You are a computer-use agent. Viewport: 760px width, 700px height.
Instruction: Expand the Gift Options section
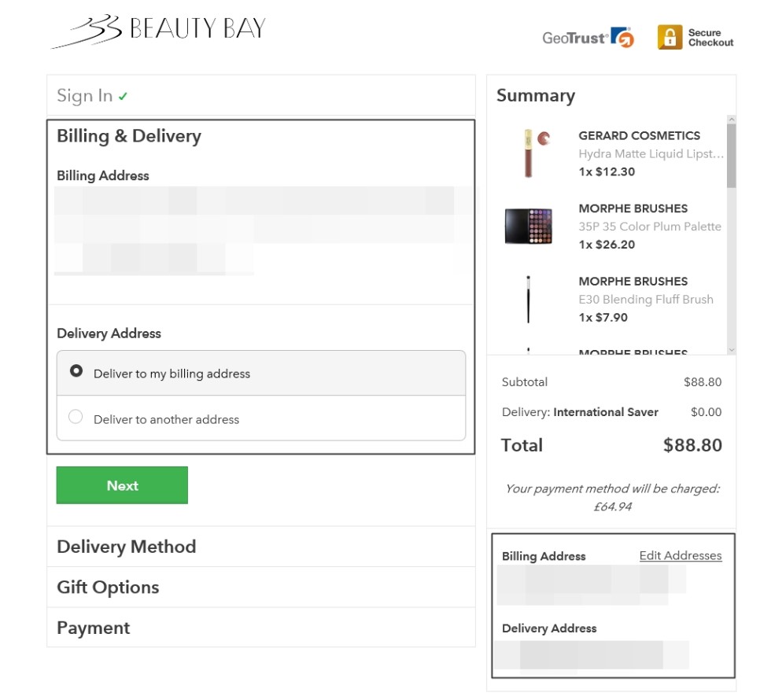pyautogui.click(x=261, y=587)
